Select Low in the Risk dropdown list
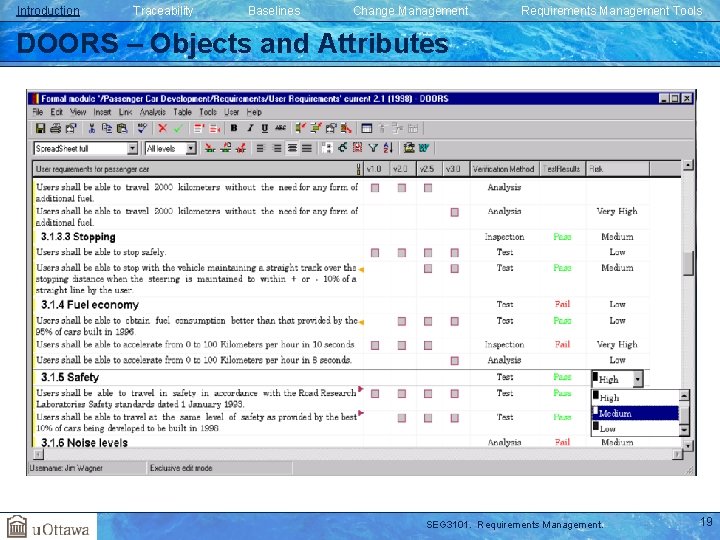This screenshot has width=720, height=540. point(636,428)
